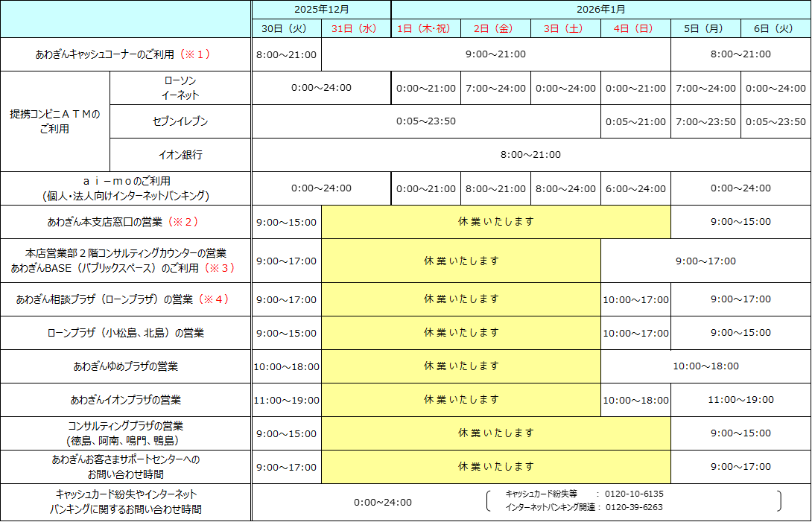
Task: Click 11:00～19:00 cell for あわぎんイオンプラザ
Action: 286,400
